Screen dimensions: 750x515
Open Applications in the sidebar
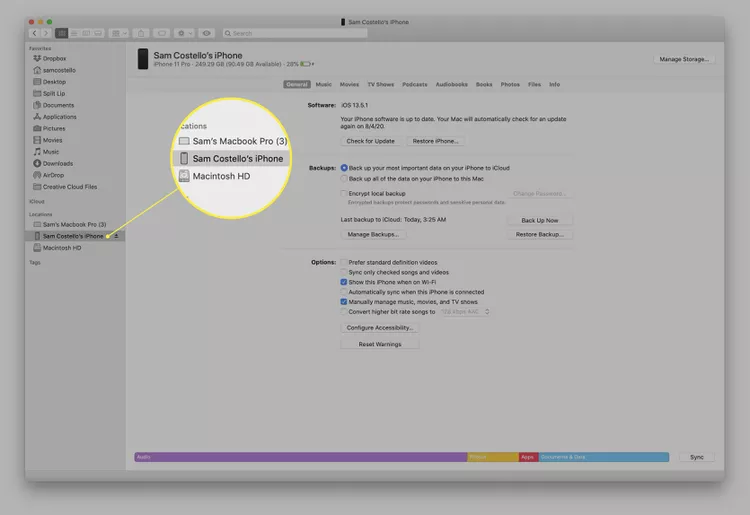pos(55,117)
